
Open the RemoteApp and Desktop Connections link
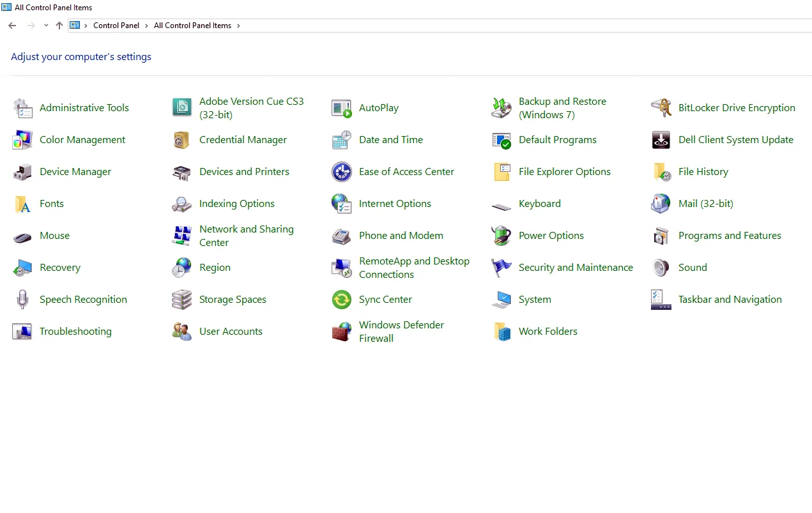414,268
